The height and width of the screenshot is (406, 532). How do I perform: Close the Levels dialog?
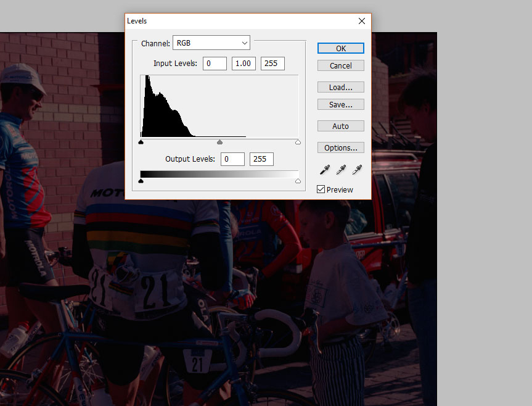tap(362, 21)
